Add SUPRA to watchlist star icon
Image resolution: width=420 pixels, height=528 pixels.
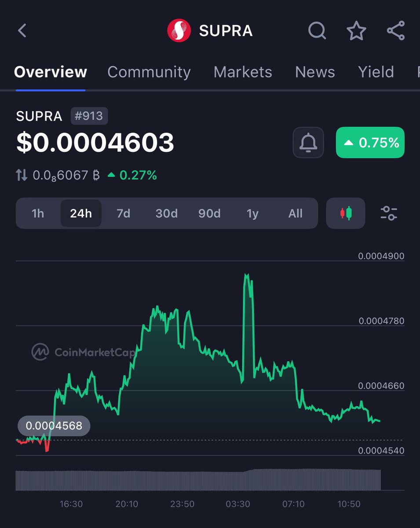356,31
